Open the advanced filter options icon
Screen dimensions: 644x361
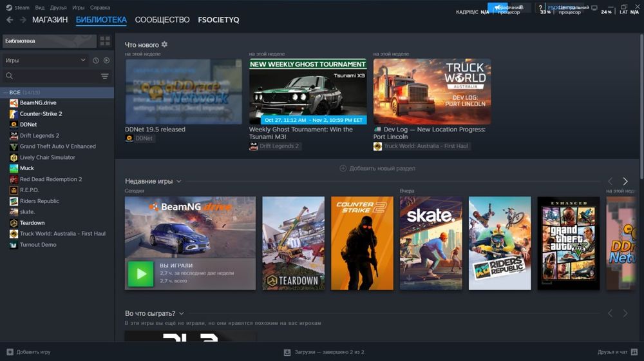(x=105, y=76)
